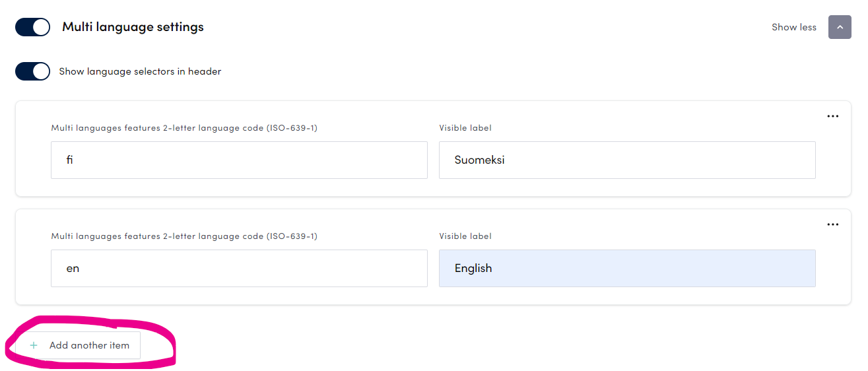Click the Show less text link
The width and height of the screenshot is (868, 371).
point(793,27)
